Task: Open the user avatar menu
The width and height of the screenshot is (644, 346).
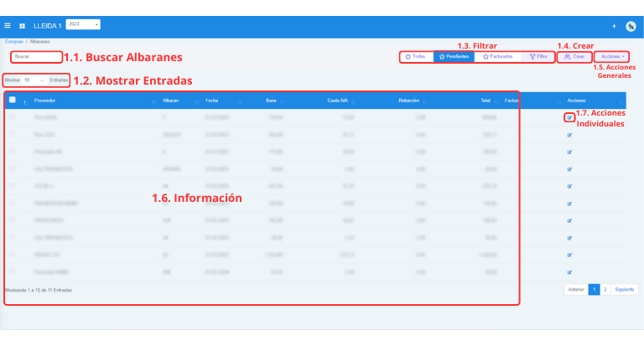Action: (x=631, y=26)
